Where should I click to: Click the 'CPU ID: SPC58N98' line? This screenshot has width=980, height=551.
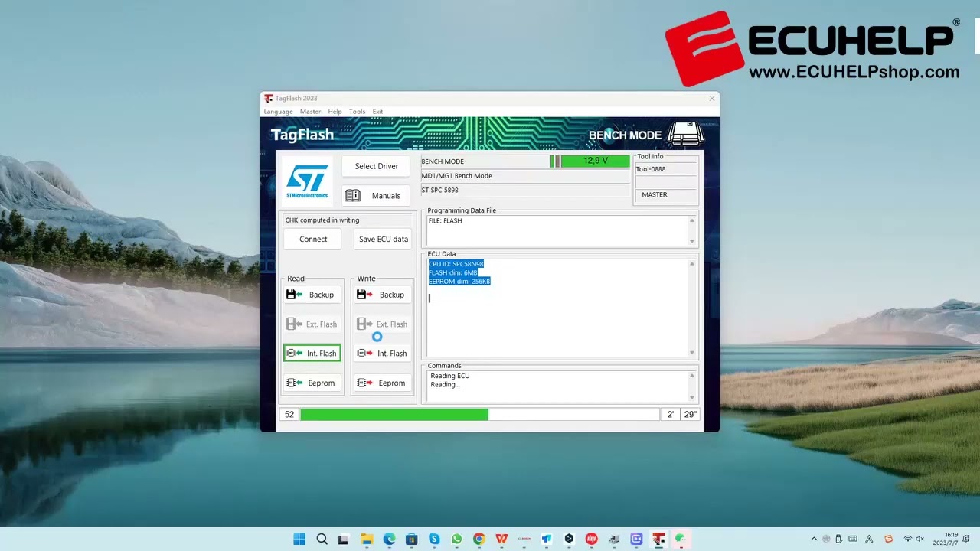[x=456, y=264]
